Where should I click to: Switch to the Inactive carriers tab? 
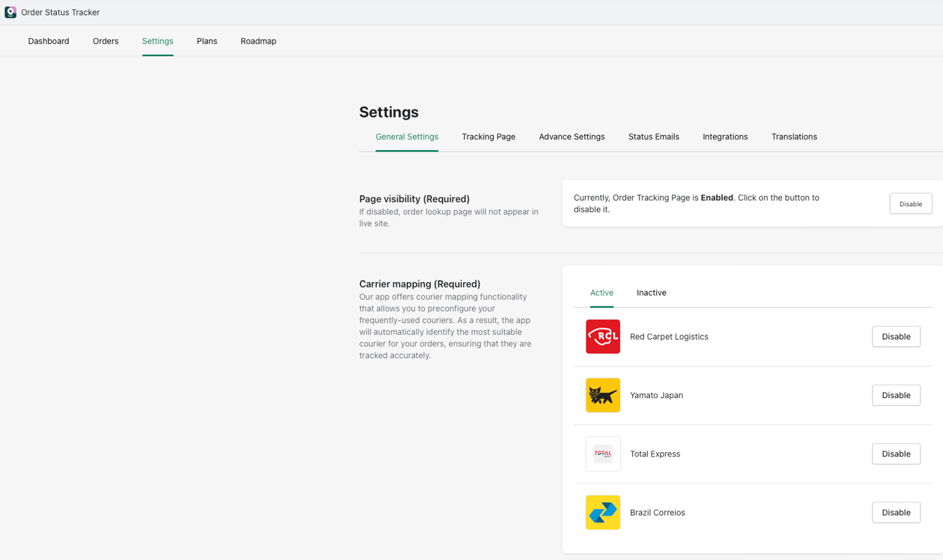[651, 292]
